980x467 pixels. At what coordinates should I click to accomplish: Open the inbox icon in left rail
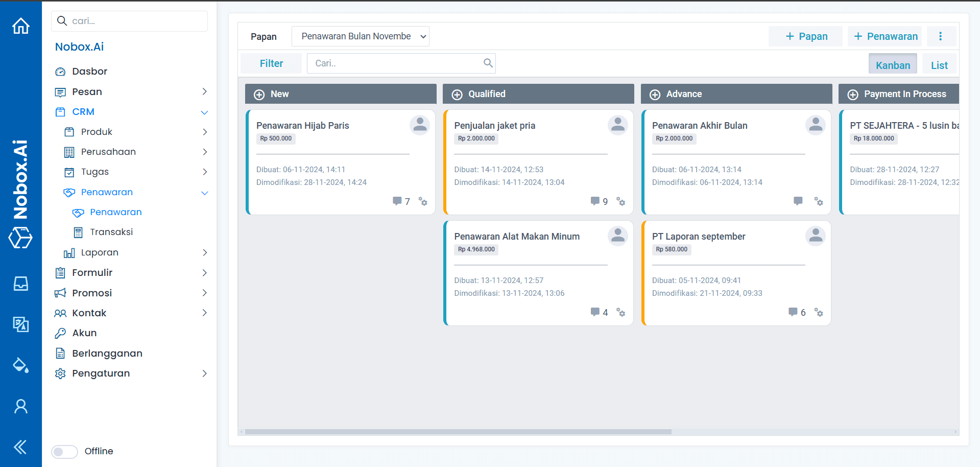coord(21,284)
